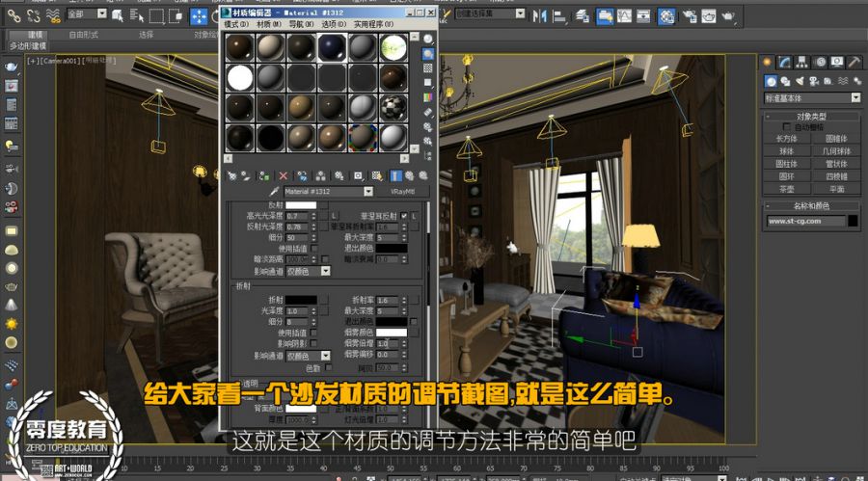Select dark blue material sample slot
868x481 pixels.
pyautogui.click(x=332, y=47)
